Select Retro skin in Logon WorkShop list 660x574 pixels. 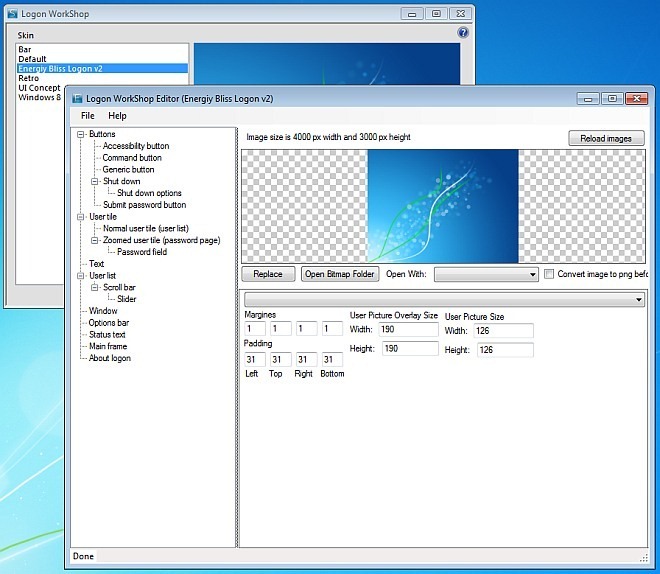pyautogui.click(x=28, y=78)
